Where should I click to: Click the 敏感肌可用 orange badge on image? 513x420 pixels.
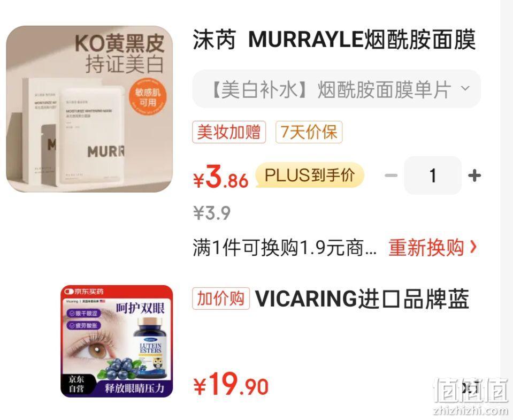click(148, 97)
